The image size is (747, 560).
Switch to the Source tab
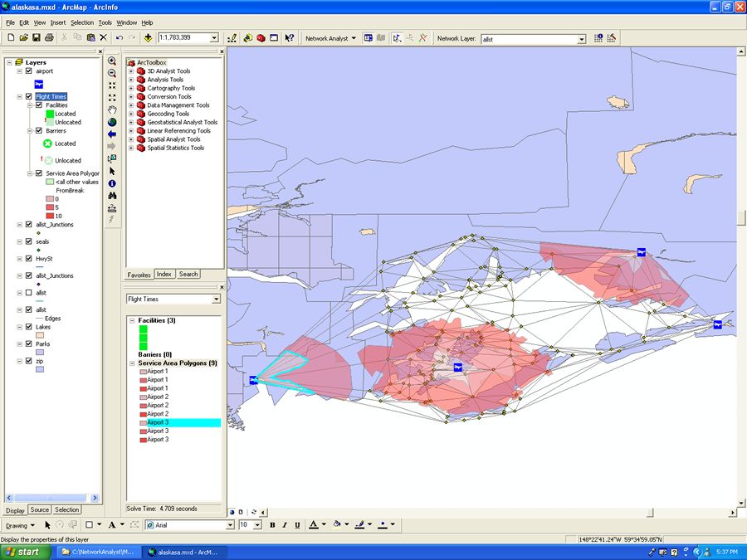(x=40, y=509)
